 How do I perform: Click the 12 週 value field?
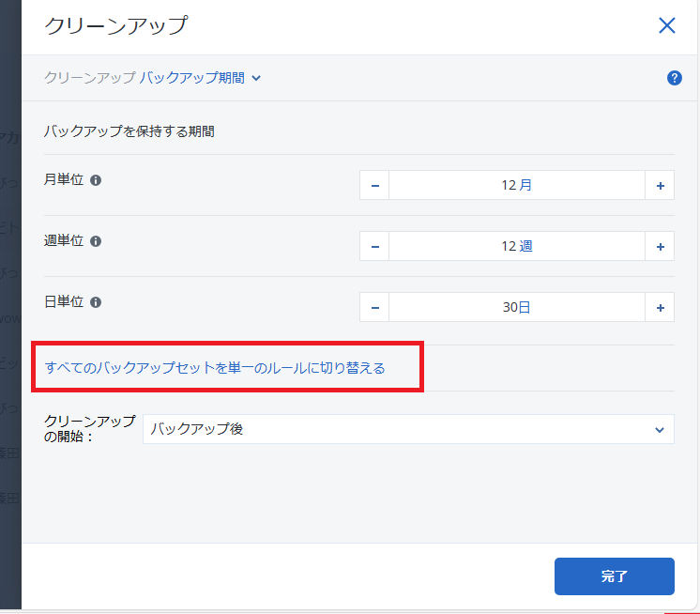tap(517, 246)
